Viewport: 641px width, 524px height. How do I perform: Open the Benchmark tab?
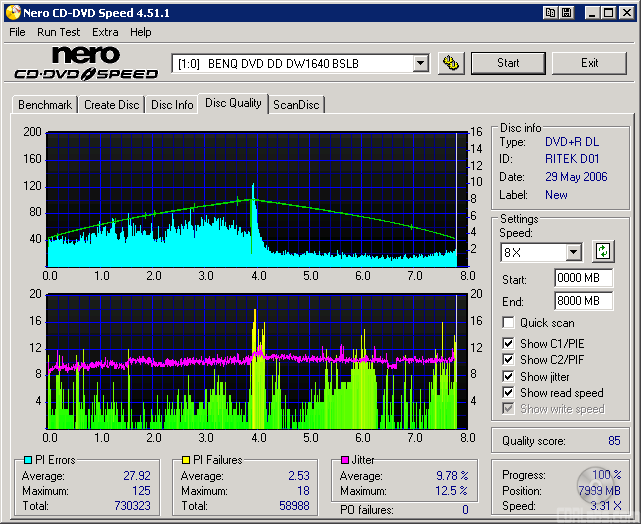click(45, 105)
